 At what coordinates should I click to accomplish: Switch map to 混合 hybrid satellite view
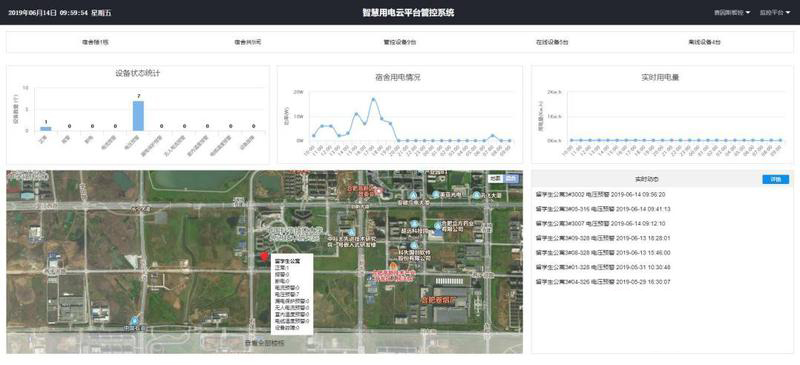(510, 178)
